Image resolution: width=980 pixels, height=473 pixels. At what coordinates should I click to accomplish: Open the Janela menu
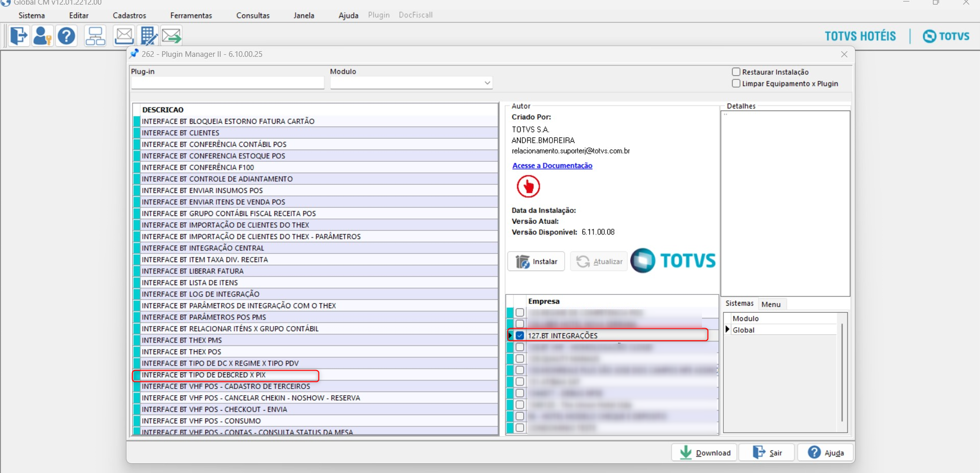point(304,15)
